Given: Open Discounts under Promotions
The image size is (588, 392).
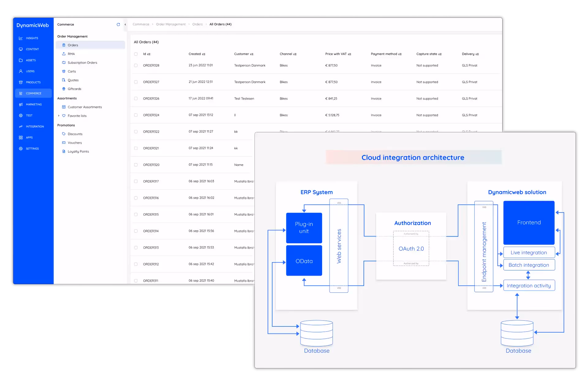Looking at the screenshot, I should tap(75, 134).
